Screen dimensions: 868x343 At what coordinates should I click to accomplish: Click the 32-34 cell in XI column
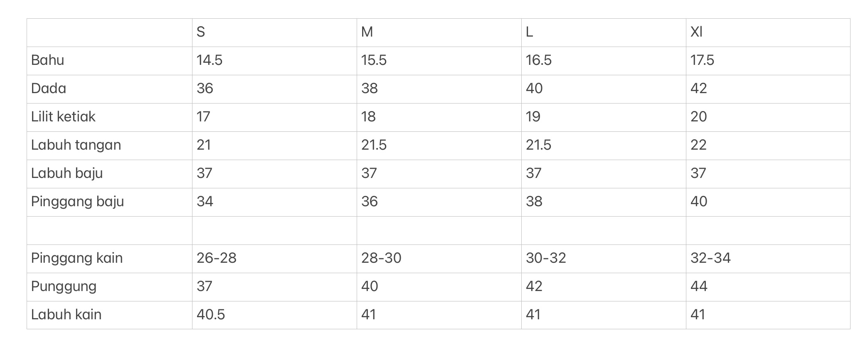point(710,258)
